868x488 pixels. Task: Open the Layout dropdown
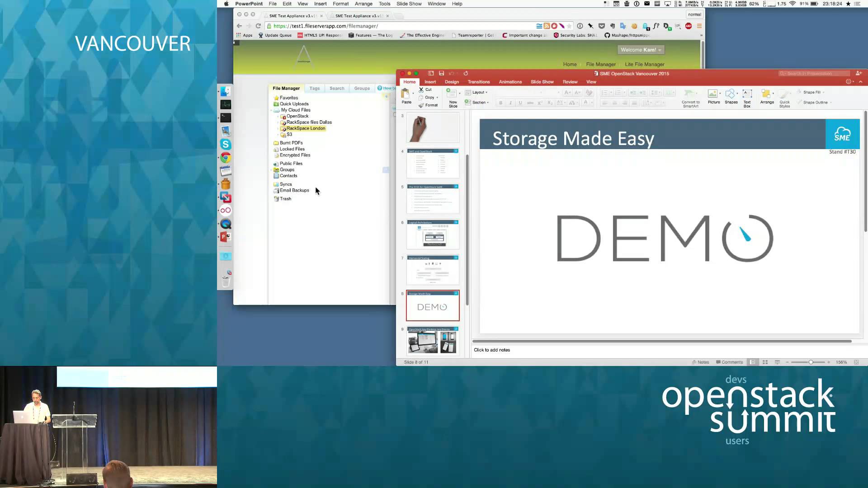476,92
